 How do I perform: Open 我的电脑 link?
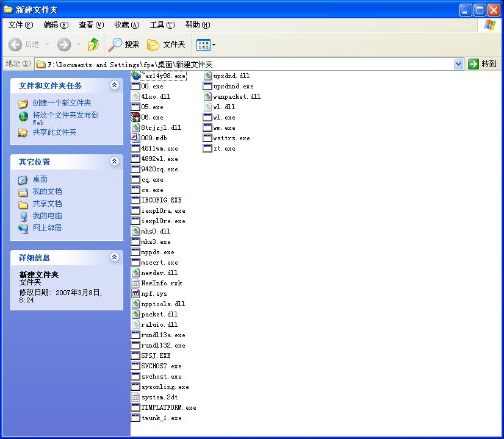[x=47, y=216]
